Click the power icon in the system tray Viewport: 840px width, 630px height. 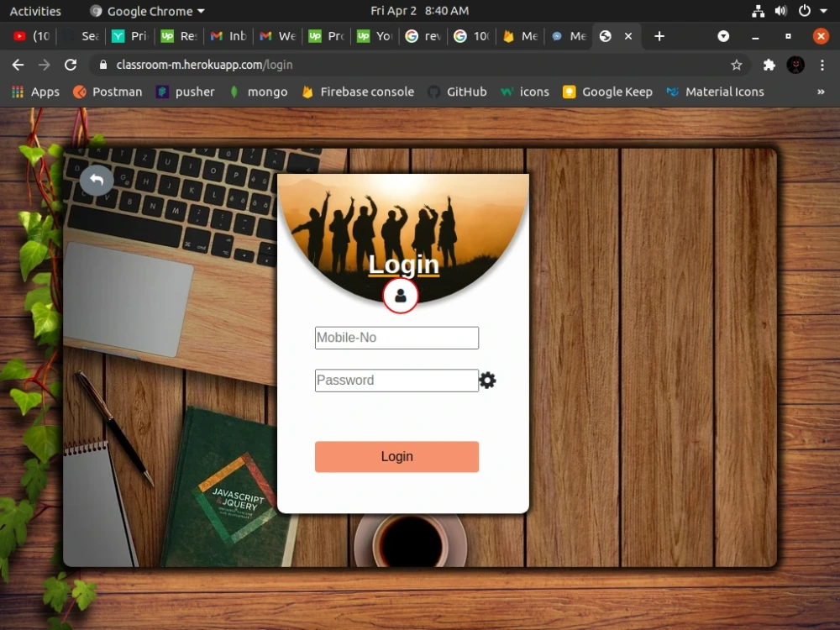[804, 11]
